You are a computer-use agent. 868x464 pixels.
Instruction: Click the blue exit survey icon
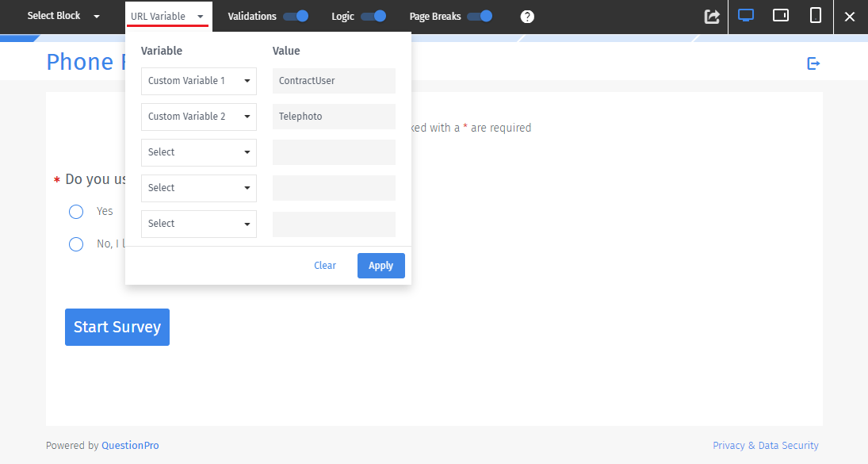(x=813, y=63)
